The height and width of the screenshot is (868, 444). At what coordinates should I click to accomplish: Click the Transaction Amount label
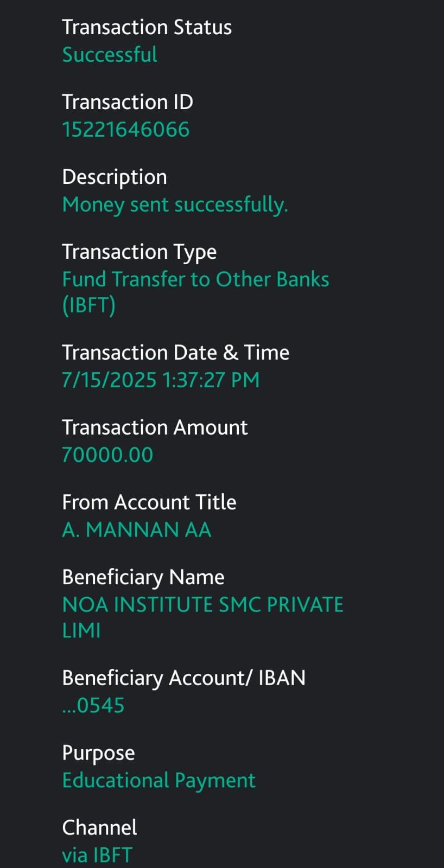coord(155,427)
